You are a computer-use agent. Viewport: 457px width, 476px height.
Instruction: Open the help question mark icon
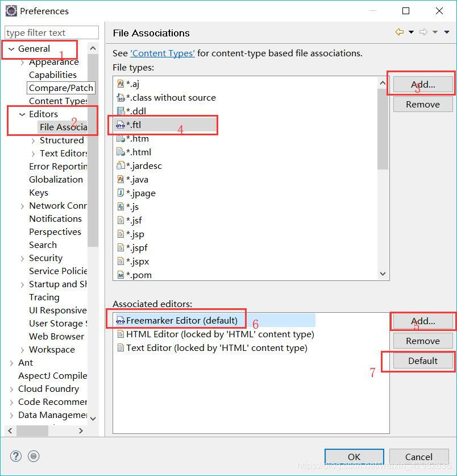coord(16,456)
